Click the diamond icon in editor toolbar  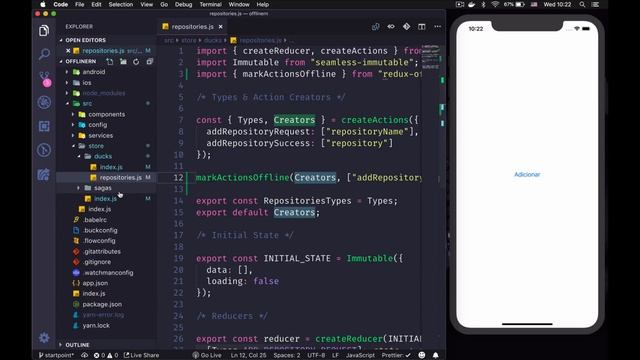[407, 27]
